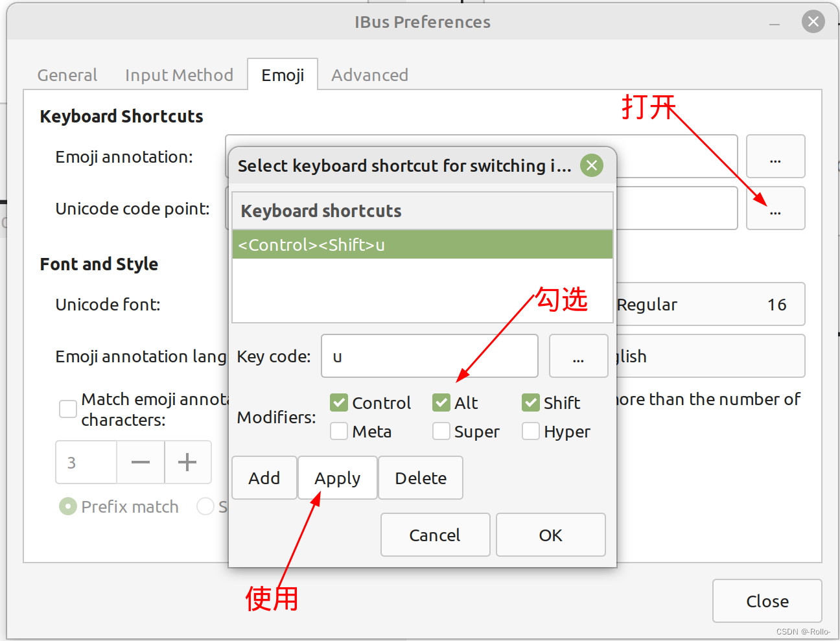Screen dimensions: 840x641
Task: Enable the Meta modifier
Action: click(338, 431)
